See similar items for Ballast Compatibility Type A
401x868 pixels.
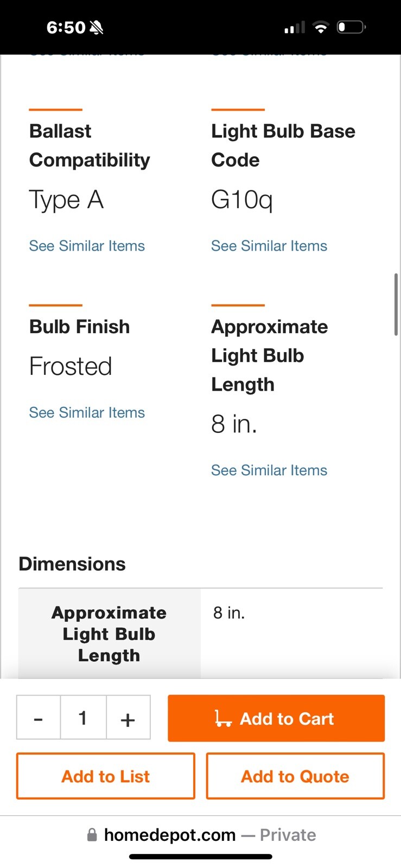click(87, 246)
